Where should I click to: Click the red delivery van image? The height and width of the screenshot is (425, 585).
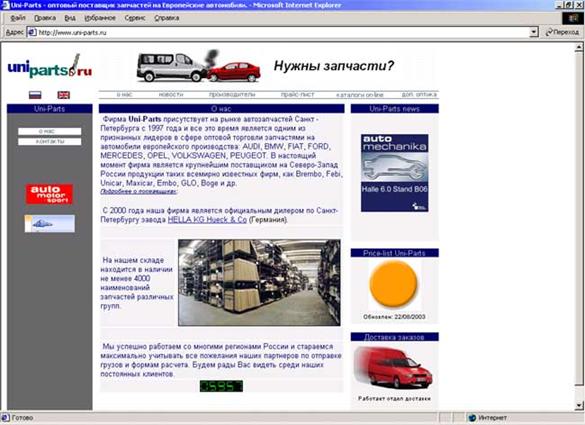click(x=394, y=368)
